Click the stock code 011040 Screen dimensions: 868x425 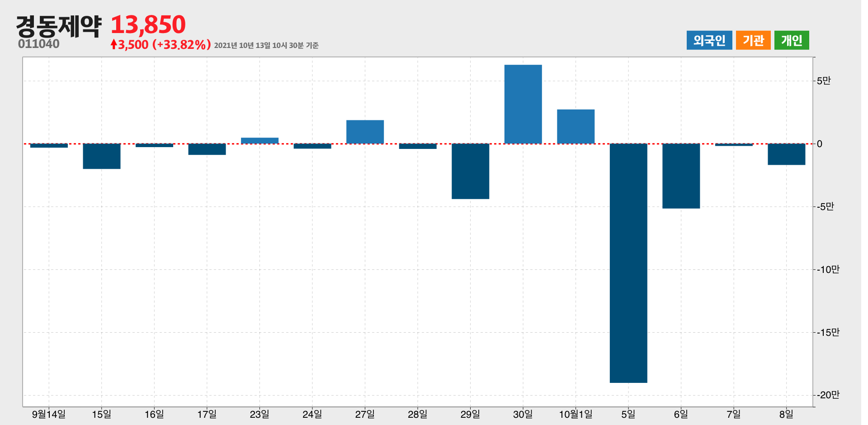coord(39,44)
